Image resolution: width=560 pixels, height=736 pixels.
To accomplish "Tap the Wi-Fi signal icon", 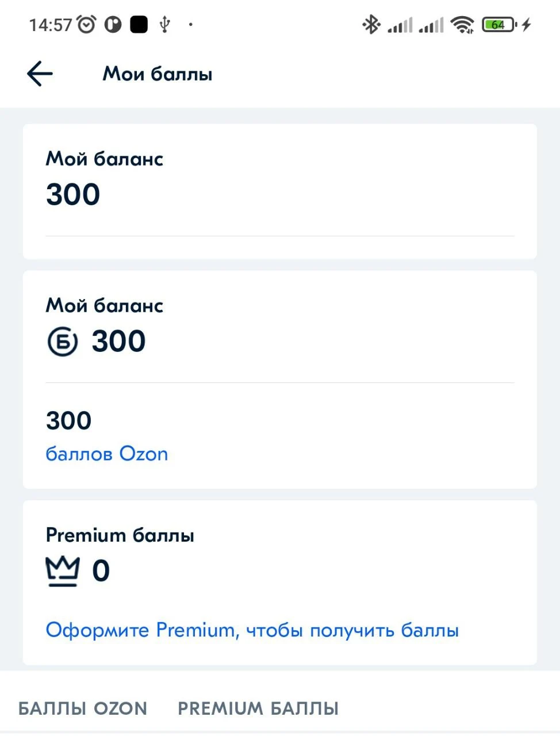I will (462, 24).
